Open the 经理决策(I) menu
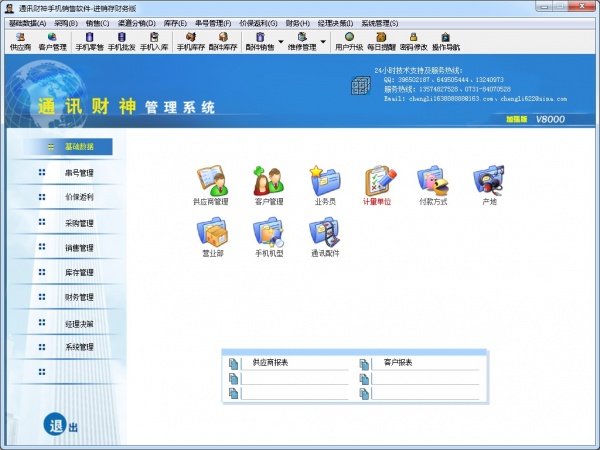Screen dimensions: 600x450 (335, 23)
